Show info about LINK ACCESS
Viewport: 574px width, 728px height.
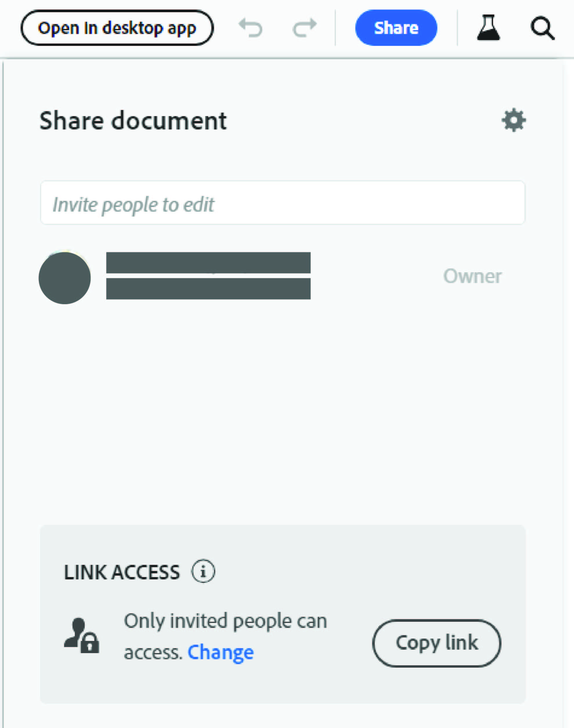coord(203,571)
